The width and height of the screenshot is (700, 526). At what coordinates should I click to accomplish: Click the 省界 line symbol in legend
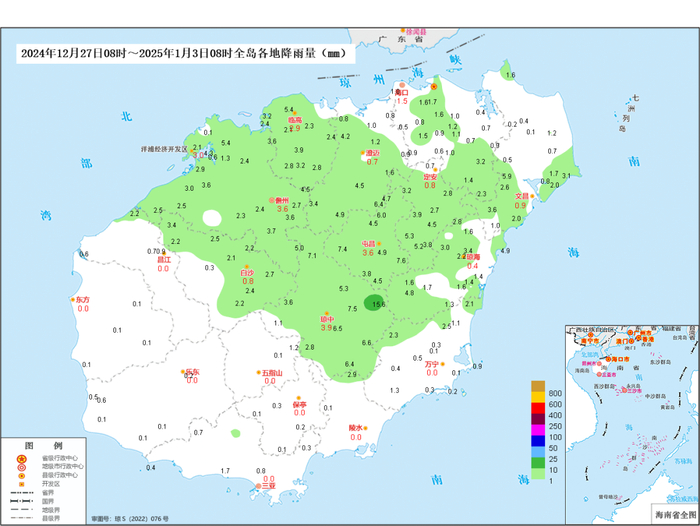(21, 493)
